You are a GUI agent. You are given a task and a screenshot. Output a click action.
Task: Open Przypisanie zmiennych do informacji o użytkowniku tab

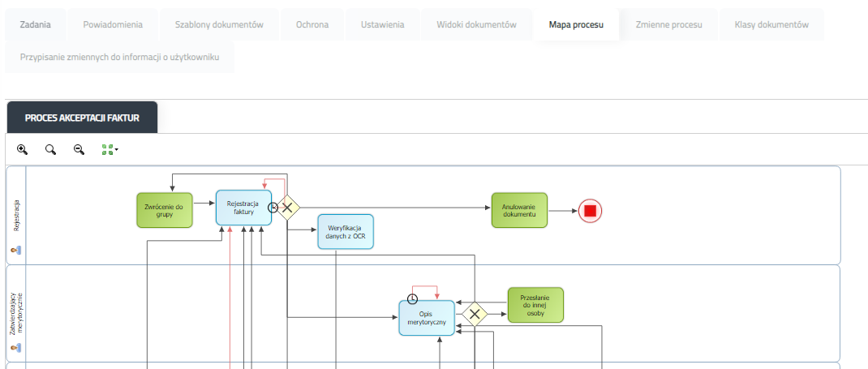coord(119,57)
